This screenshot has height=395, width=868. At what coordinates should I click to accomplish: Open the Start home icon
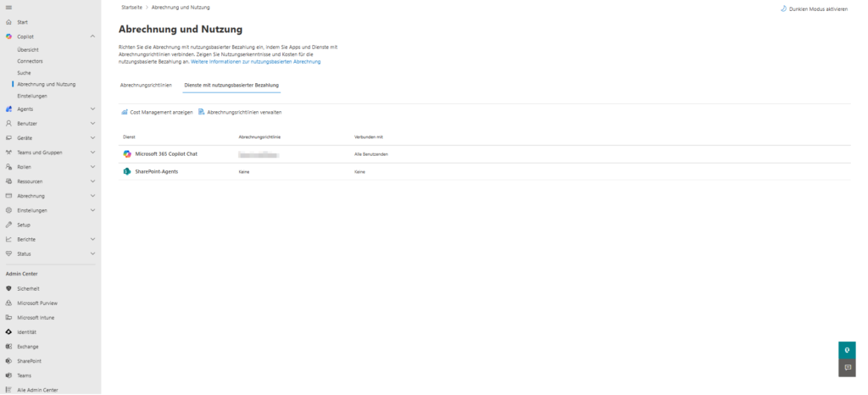click(8, 21)
